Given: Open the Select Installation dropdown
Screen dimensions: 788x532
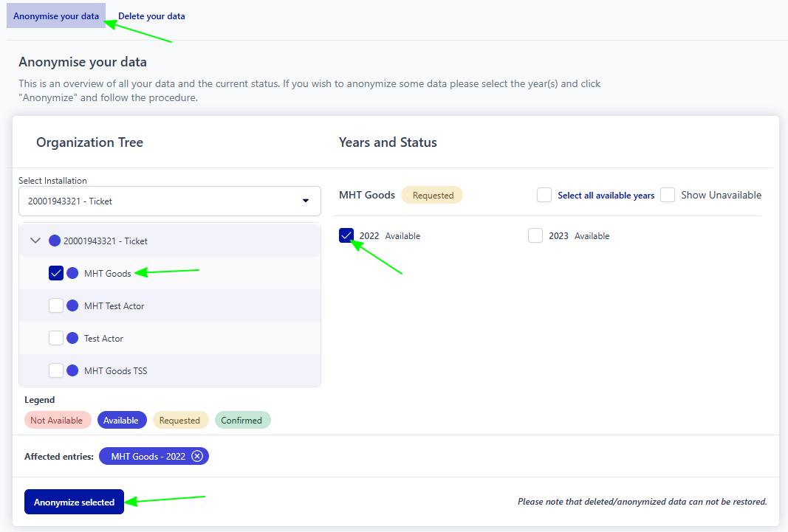Looking at the screenshot, I should point(170,201).
